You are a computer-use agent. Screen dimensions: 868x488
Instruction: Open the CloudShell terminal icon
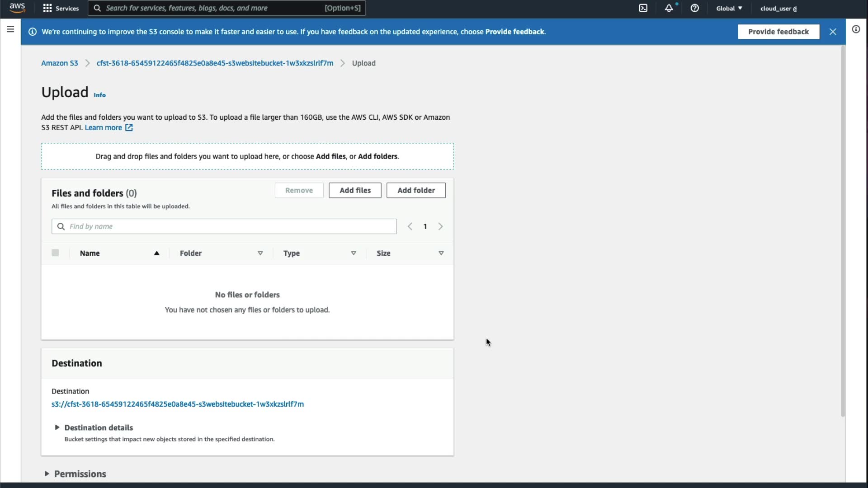(643, 8)
